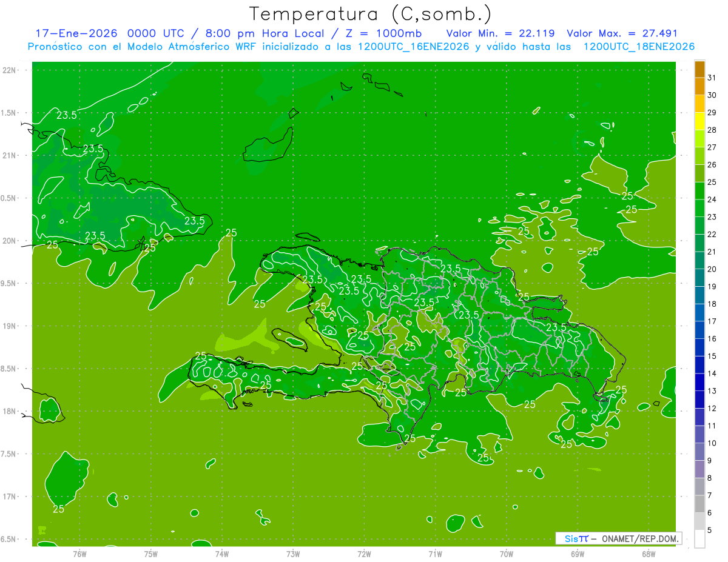Click the purple colorbar swatch between 9 and 10
728x562 pixels.
[x=699, y=452]
